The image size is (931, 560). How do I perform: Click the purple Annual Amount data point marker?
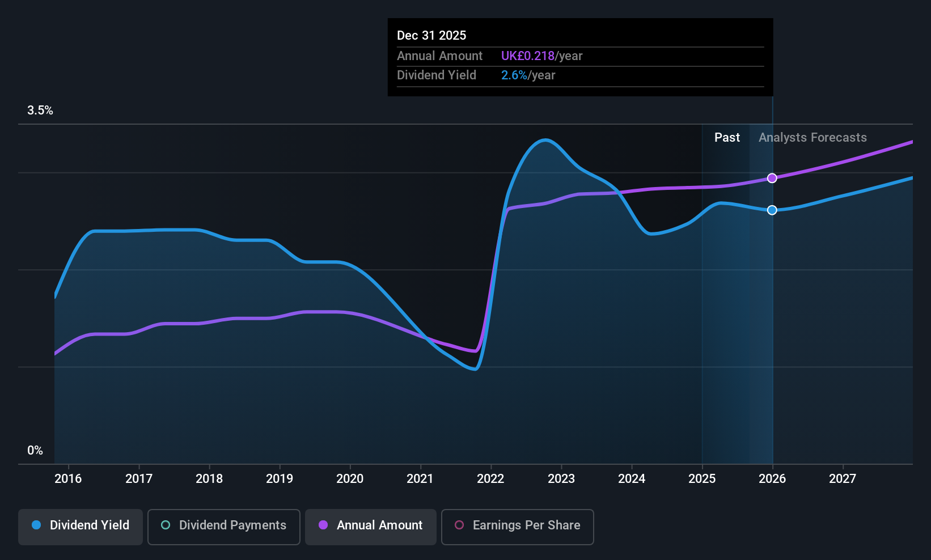pyautogui.click(x=772, y=178)
